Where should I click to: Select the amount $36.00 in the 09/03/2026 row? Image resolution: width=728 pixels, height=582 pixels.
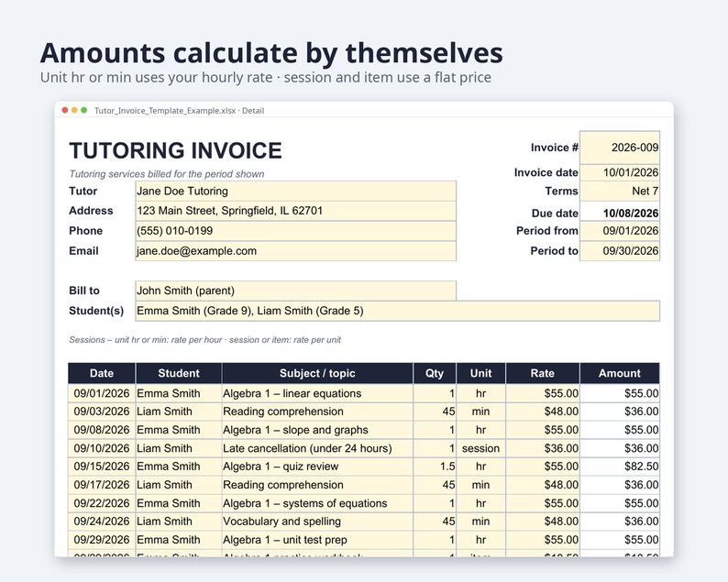click(x=620, y=412)
